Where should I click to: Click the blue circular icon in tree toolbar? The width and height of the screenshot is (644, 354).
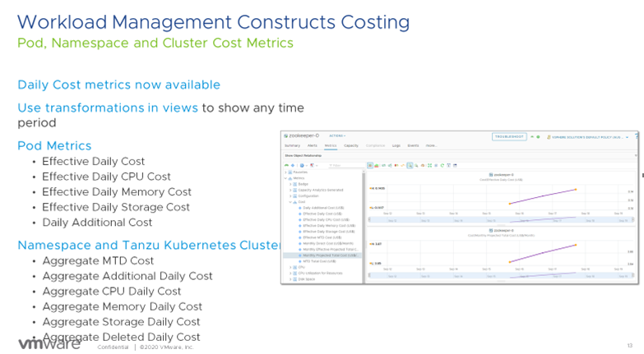click(x=302, y=165)
